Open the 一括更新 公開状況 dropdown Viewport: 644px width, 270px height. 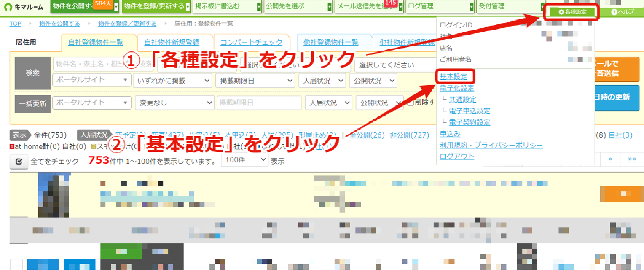(x=379, y=103)
